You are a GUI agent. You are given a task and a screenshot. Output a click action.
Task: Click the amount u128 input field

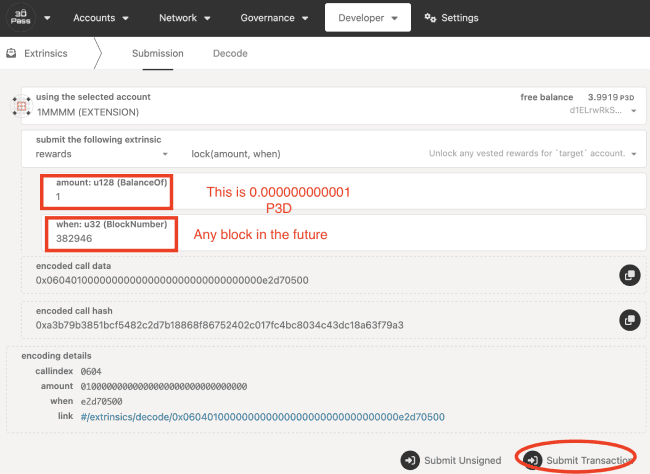pos(110,197)
